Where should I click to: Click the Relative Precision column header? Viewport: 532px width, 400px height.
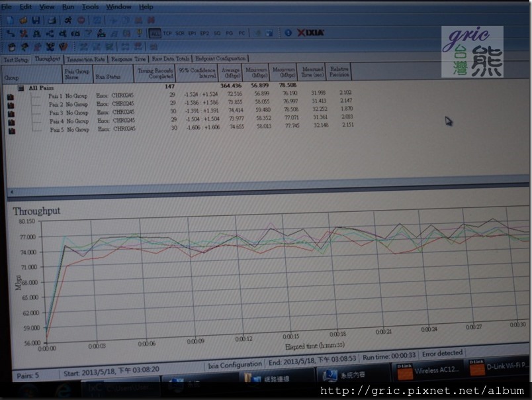coord(339,72)
